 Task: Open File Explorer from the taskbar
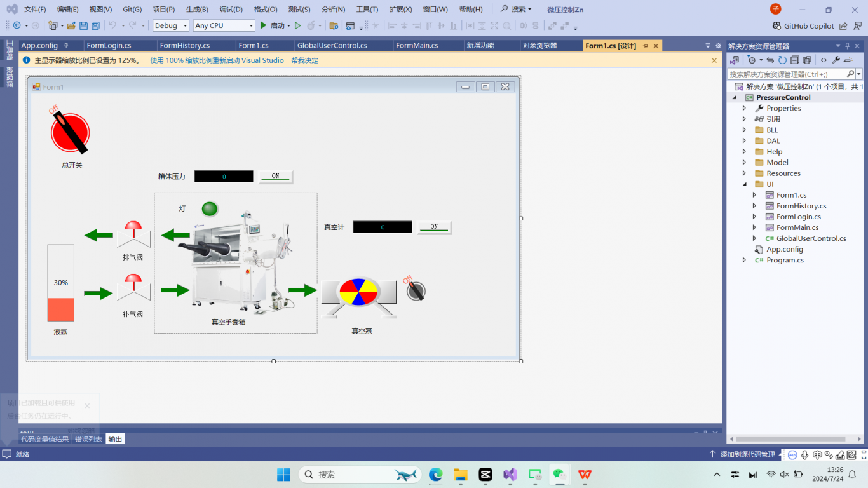(461, 474)
